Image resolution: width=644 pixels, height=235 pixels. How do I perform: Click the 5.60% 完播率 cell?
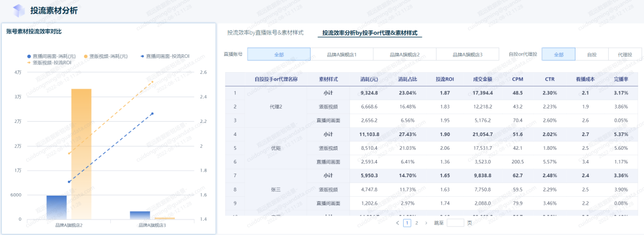tap(621, 149)
